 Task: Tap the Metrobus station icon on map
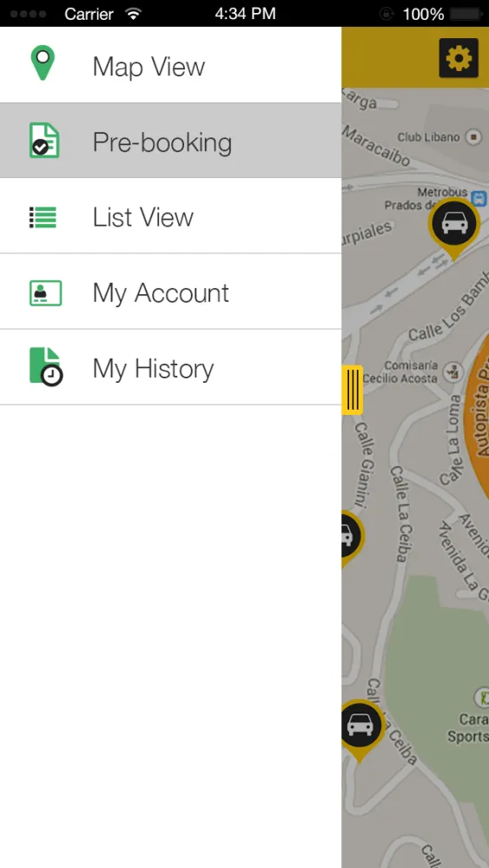[479, 197]
